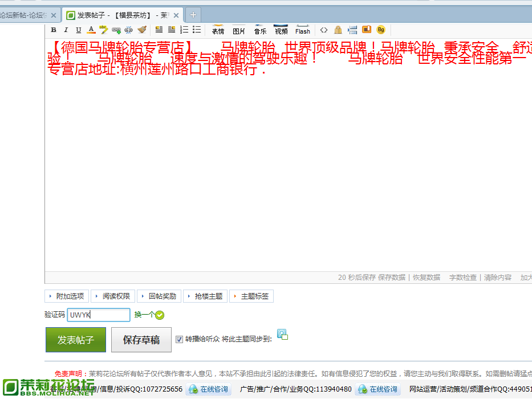532x399 pixels.
Task: Close the 论坛新帖 browser tab
Action: coord(54,15)
